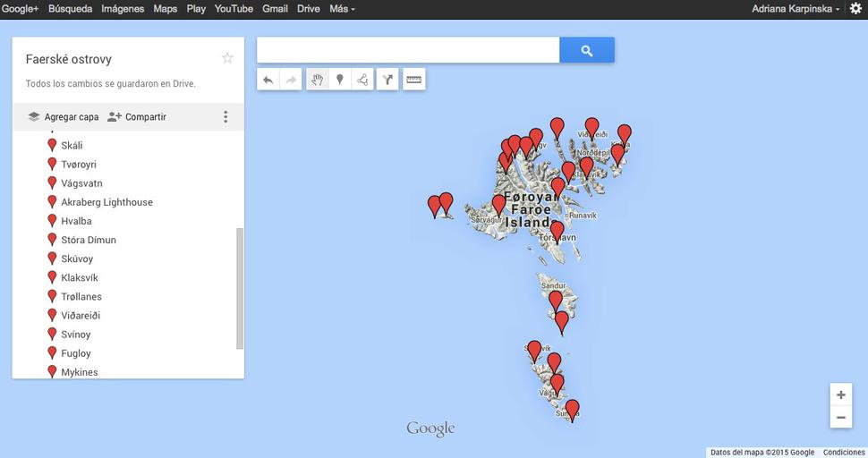
Task: Click Compartir label
Action: (x=146, y=117)
